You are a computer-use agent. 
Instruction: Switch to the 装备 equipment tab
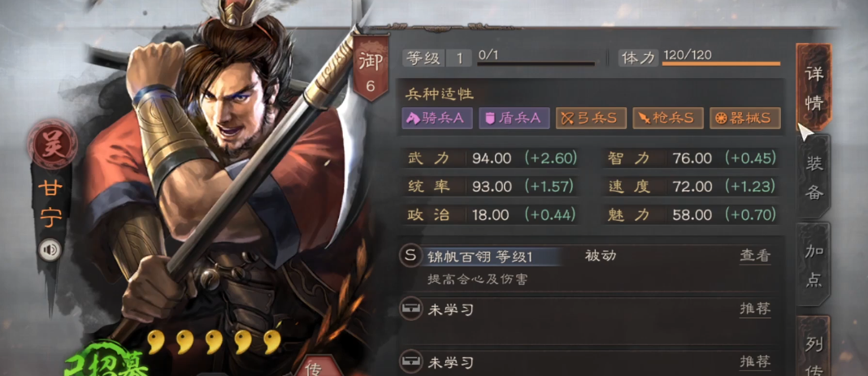click(x=814, y=177)
